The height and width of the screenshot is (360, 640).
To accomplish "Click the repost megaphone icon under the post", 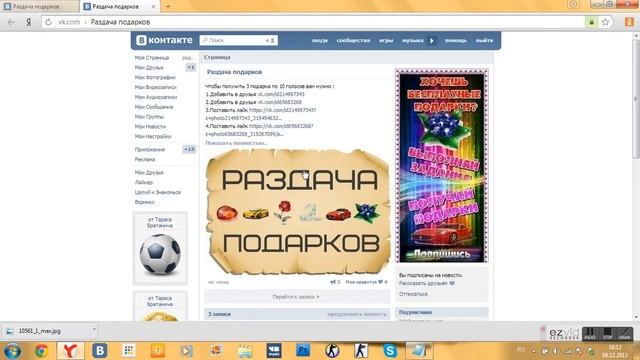I will [x=333, y=282].
